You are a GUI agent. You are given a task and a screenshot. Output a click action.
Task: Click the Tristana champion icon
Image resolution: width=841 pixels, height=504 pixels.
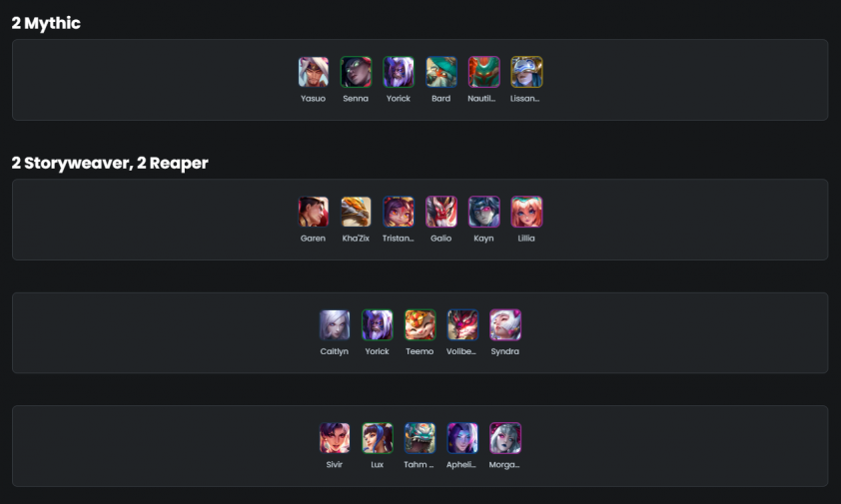click(399, 212)
